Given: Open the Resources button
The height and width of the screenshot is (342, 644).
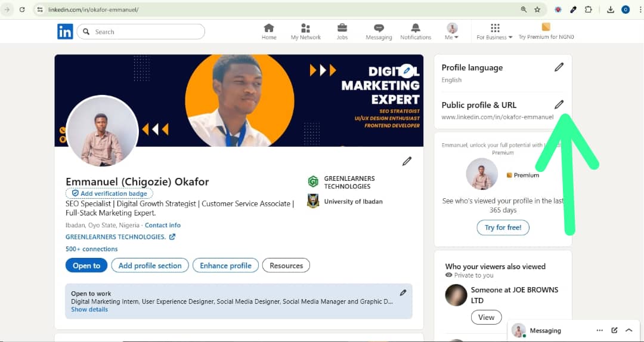Looking at the screenshot, I should tap(286, 266).
